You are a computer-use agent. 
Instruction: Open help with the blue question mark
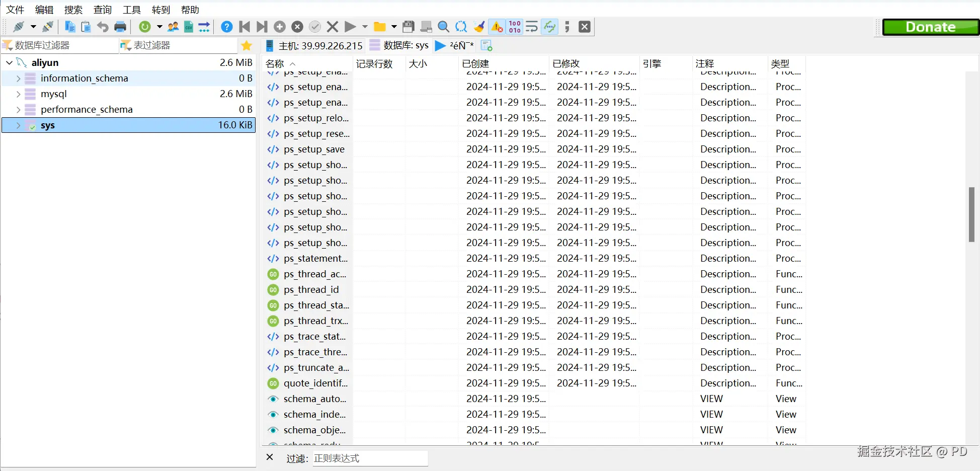click(x=227, y=27)
